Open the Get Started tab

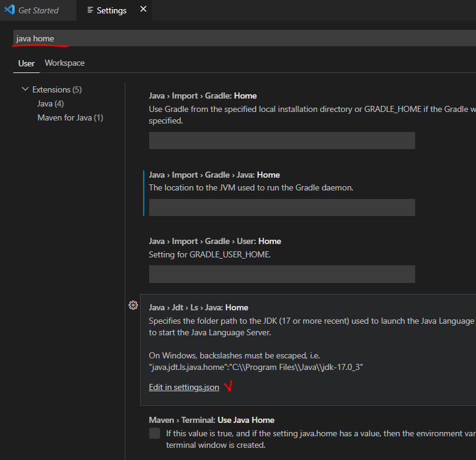(x=38, y=10)
